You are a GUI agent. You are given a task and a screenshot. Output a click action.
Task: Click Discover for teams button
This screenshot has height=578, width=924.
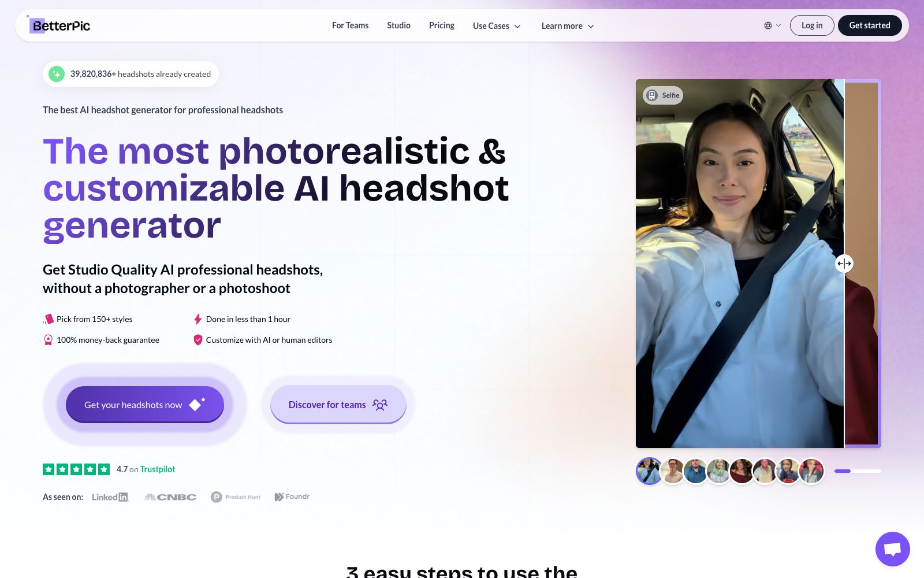pyautogui.click(x=338, y=405)
